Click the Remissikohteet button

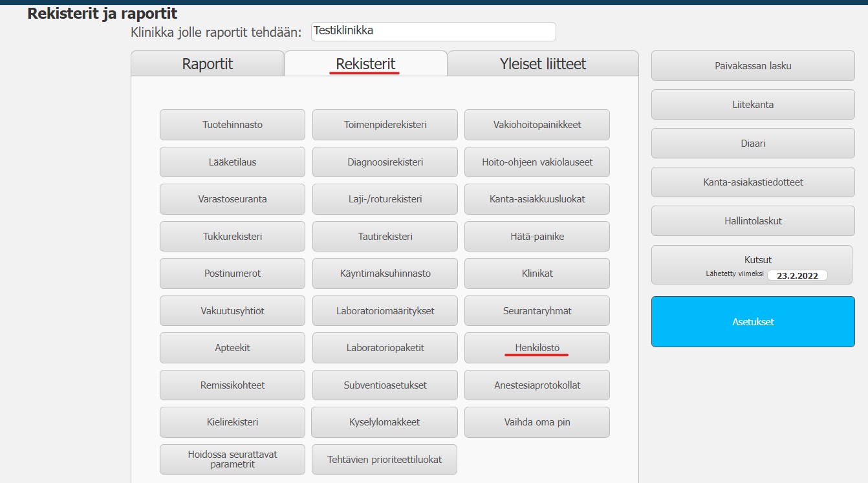[x=232, y=385]
